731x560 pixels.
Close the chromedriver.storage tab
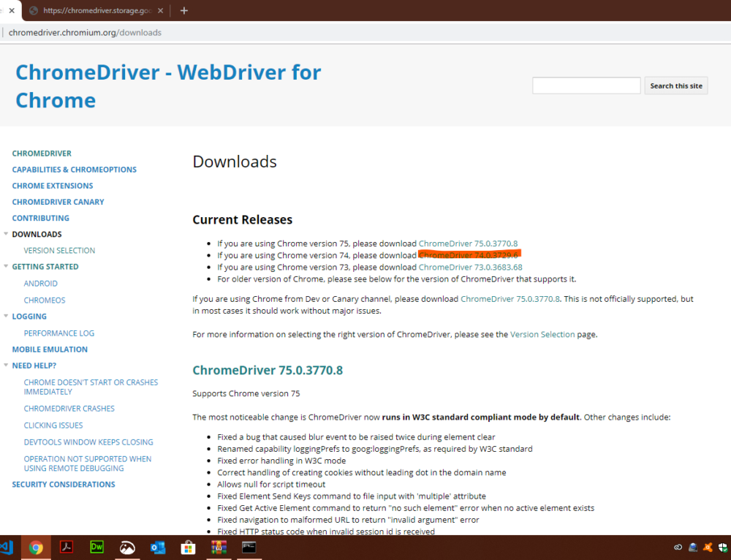click(160, 10)
